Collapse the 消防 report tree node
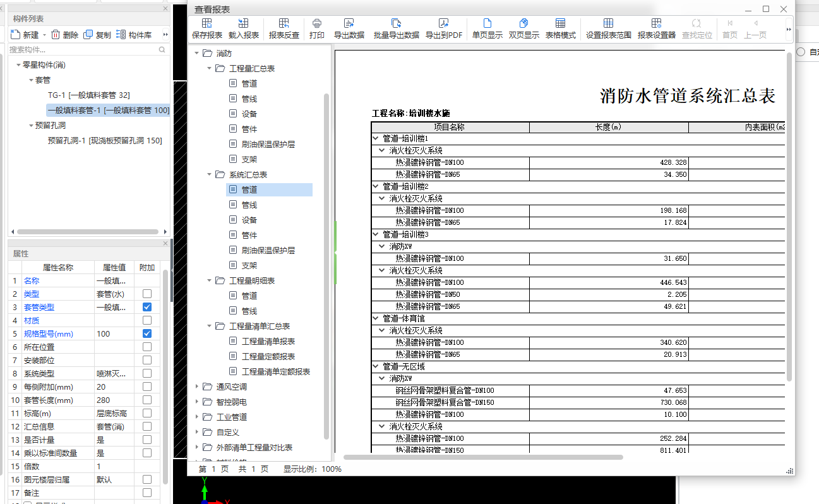The height and width of the screenshot is (504, 819). (197, 53)
